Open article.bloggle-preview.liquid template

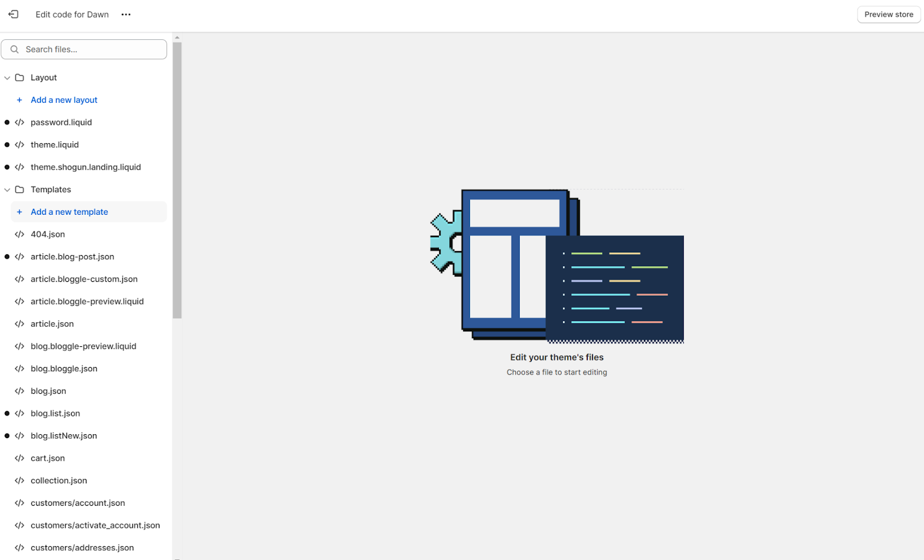pyautogui.click(x=87, y=301)
